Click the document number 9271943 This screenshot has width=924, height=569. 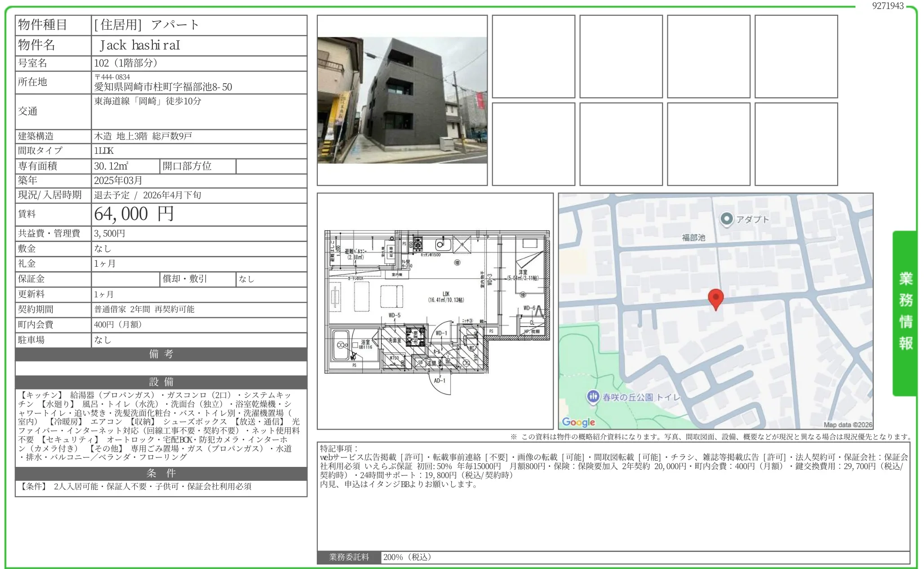[888, 6]
